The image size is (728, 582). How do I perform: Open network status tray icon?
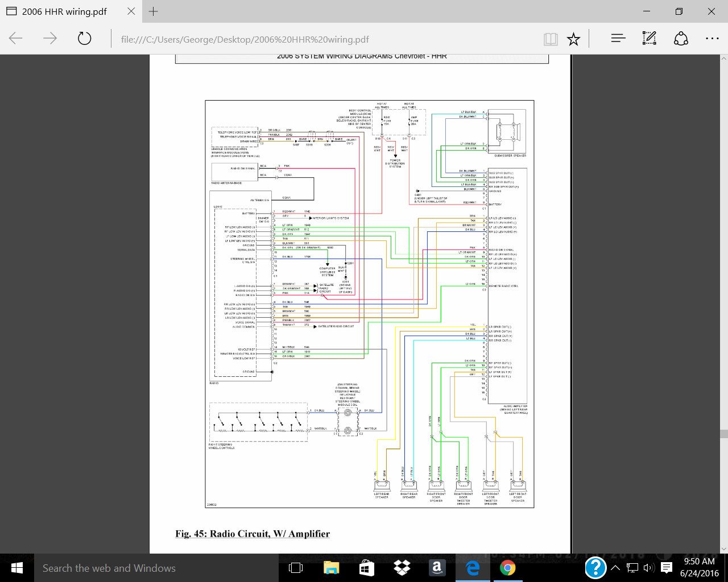(632, 568)
